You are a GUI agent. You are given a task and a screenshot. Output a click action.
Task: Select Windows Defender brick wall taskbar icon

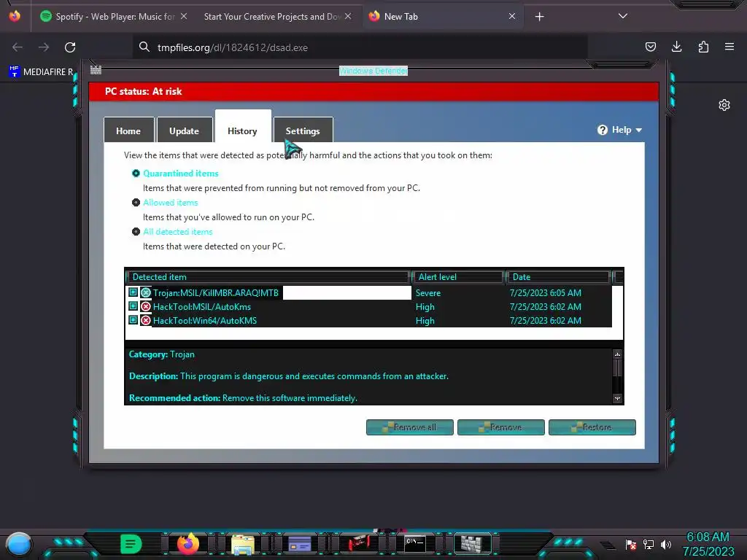coord(472,543)
